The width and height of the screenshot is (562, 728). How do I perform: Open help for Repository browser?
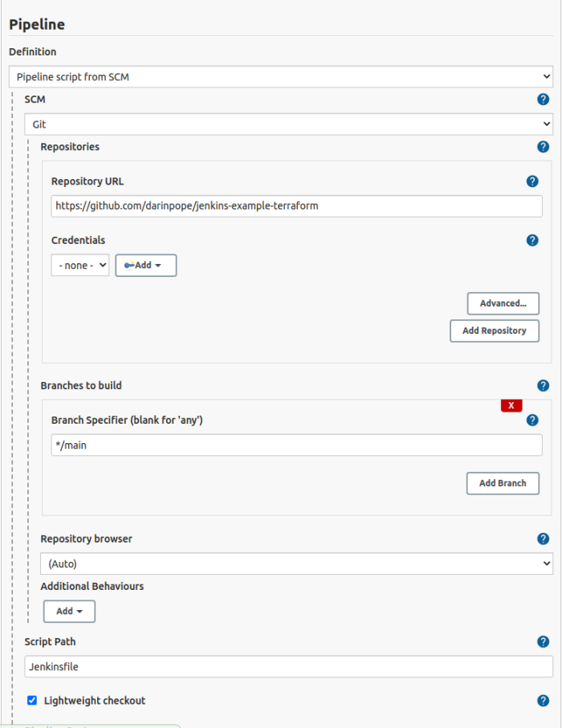pyautogui.click(x=543, y=539)
